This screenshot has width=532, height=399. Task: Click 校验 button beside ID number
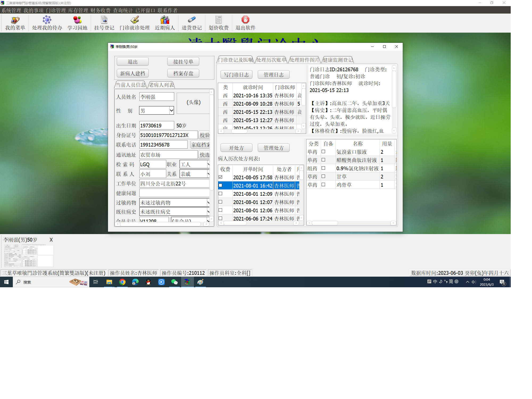coord(204,135)
